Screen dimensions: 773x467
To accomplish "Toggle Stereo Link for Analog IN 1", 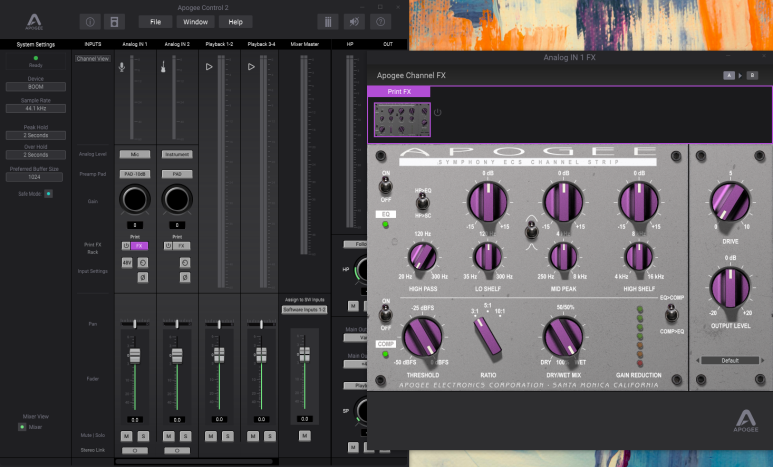I will click(x=135, y=450).
